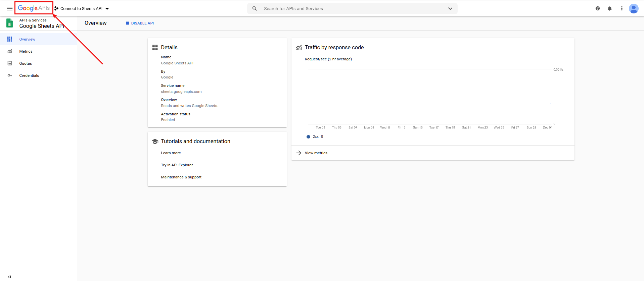Image resolution: width=644 pixels, height=281 pixels.
Task: Click the Details card list icon
Action: click(155, 48)
